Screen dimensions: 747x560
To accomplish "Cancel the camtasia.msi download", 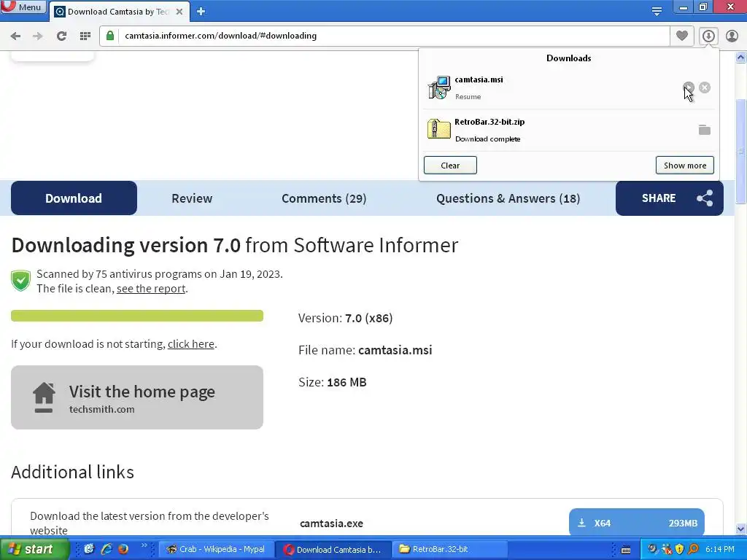I will pyautogui.click(x=705, y=87).
